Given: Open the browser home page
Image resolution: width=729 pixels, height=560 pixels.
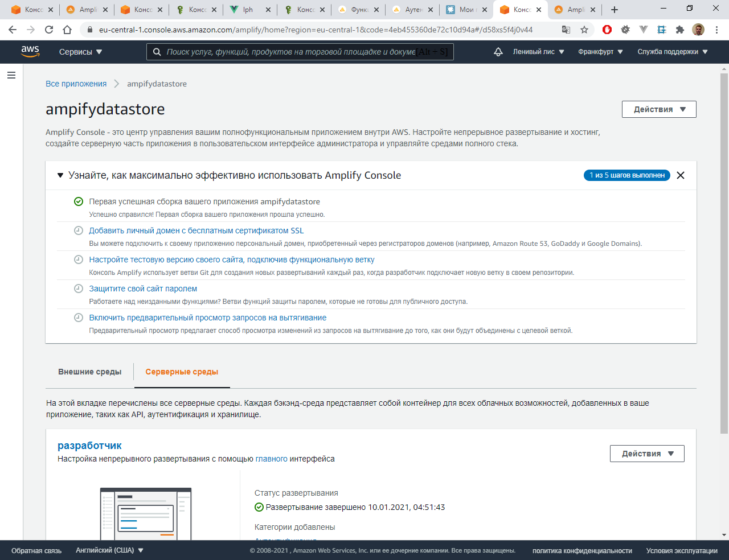Looking at the screenshot, I should coord(67,30).
